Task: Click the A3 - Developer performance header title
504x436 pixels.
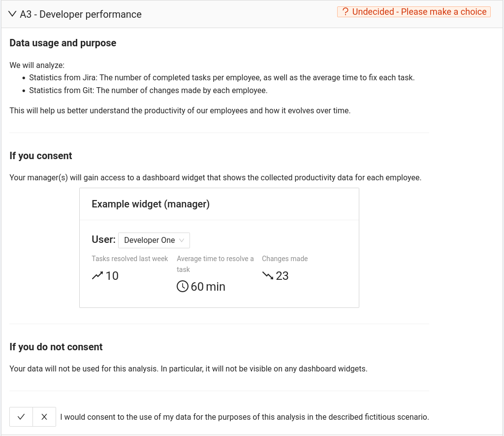Action: pos(81,14)
